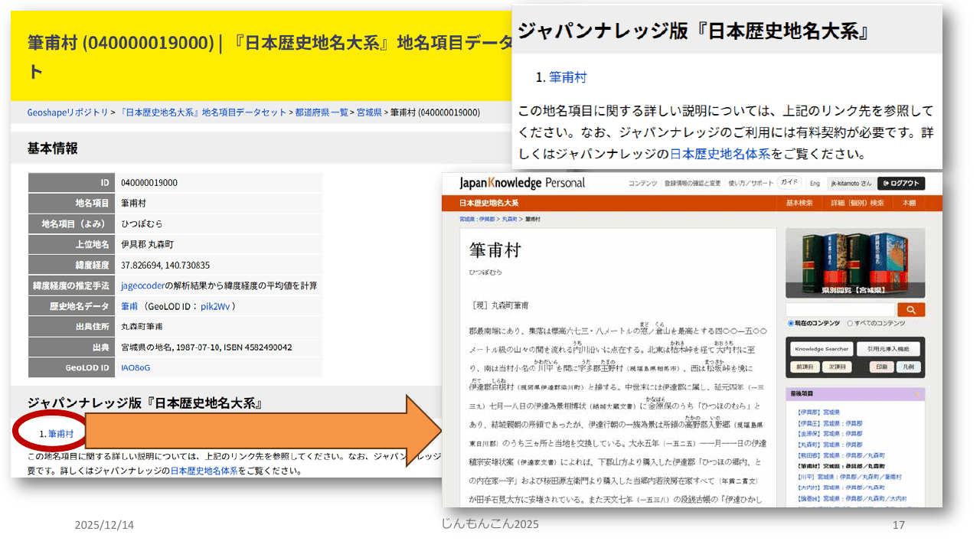Open the 【伊具郡】宮城県 entry in 前後項目
The width and height of the screenshot is (980, 551).
(818, 412)
